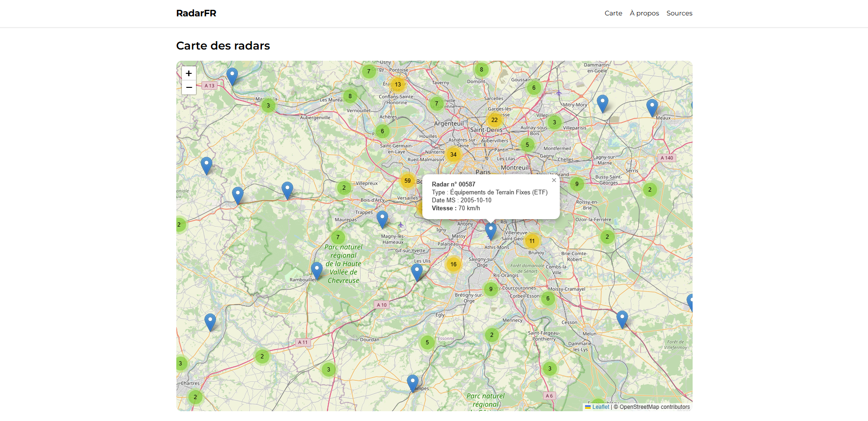
Task: Close the Radar n° 00587 popup
Action: (554, 180)
